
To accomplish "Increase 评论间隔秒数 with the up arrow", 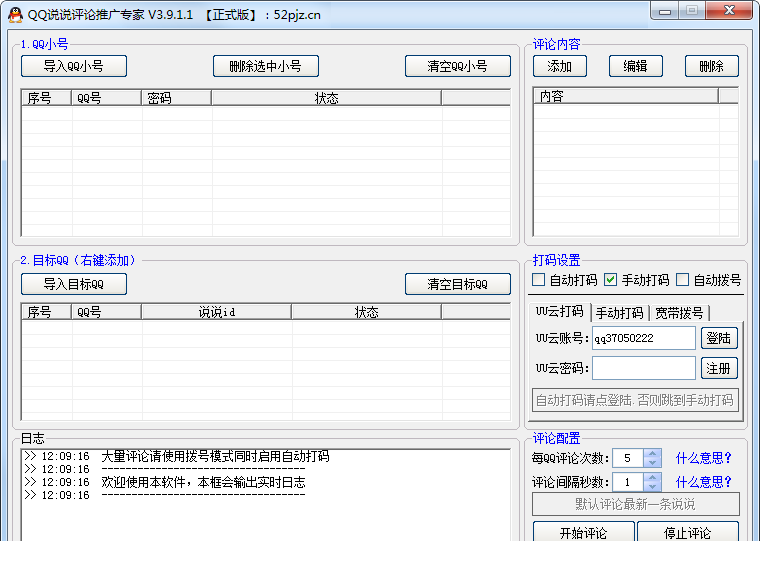I will click(652, 477).
